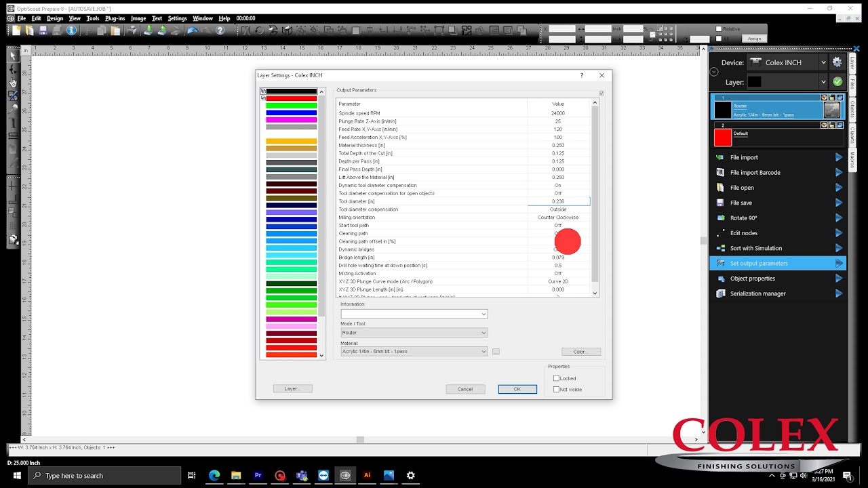Click the Save floppy disk toolbar icon
The height and width of the screenshot is (488, 868).
43,30
